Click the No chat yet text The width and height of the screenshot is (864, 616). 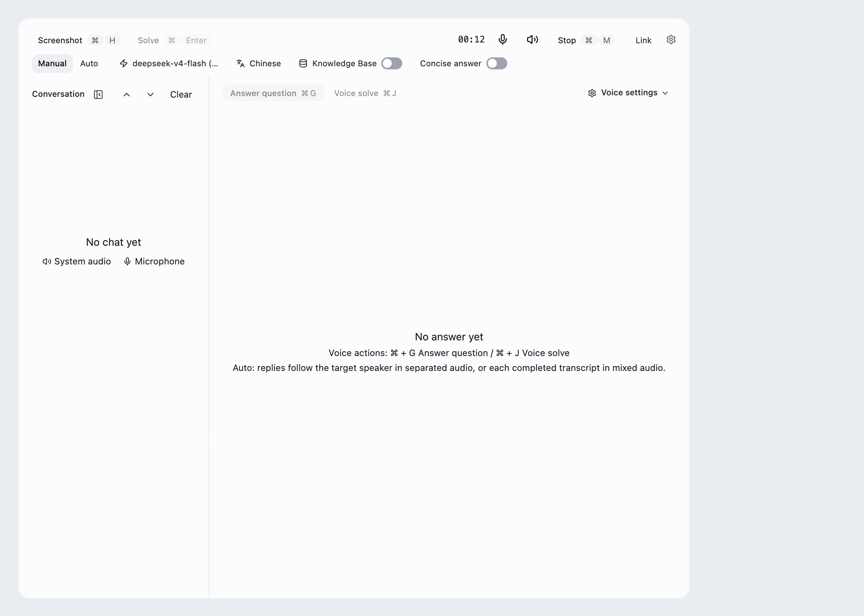[114, 242]
